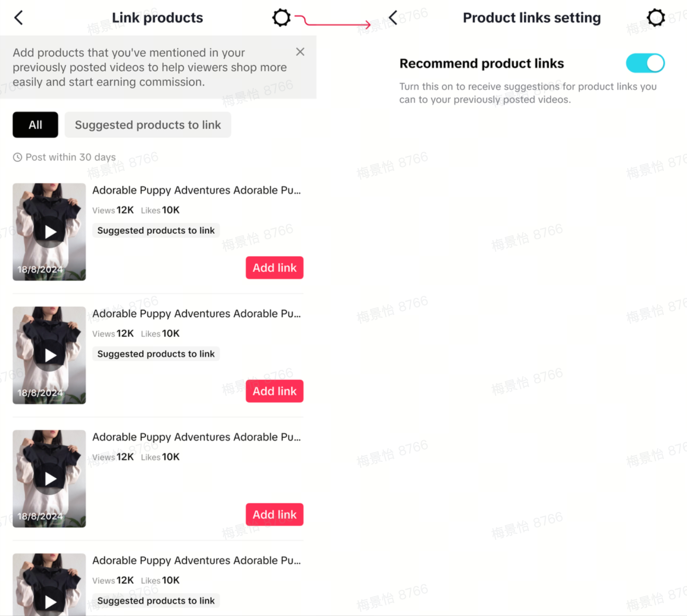The height and width of the screenshot is (616, 687).
Task: Go back from Product links setting screen
Action: point(393,18)
